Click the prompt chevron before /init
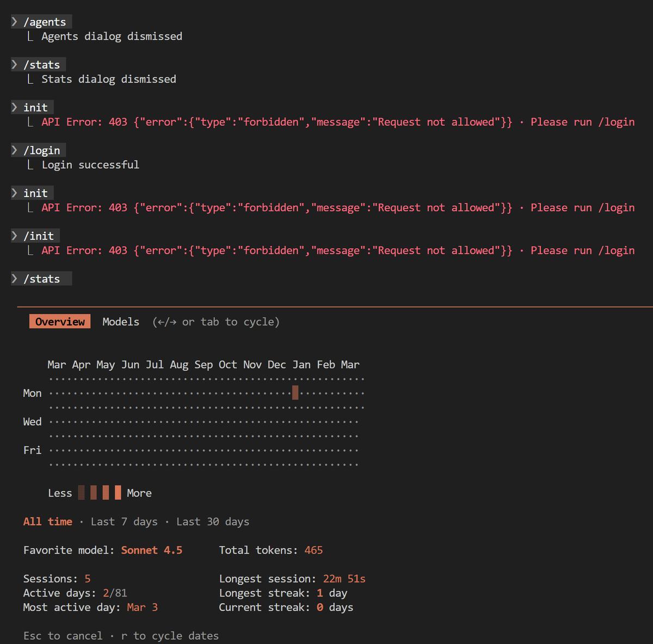The width and height of the screenshot is (653, 644). [x=15, y=236]
